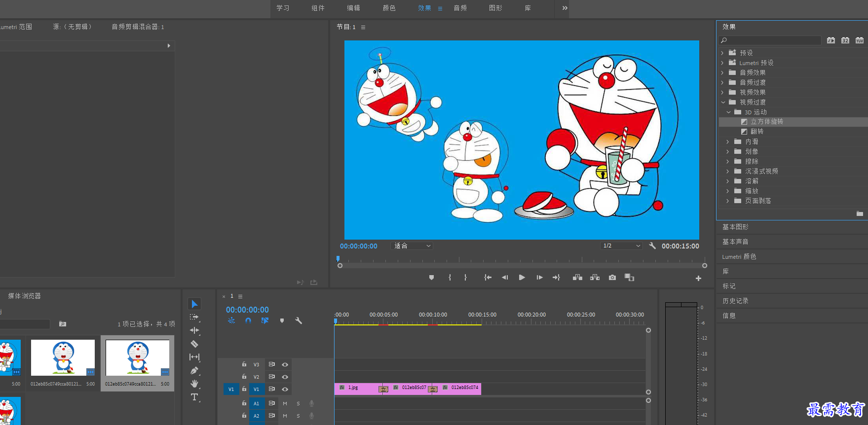Click Mark Out button

465,278
